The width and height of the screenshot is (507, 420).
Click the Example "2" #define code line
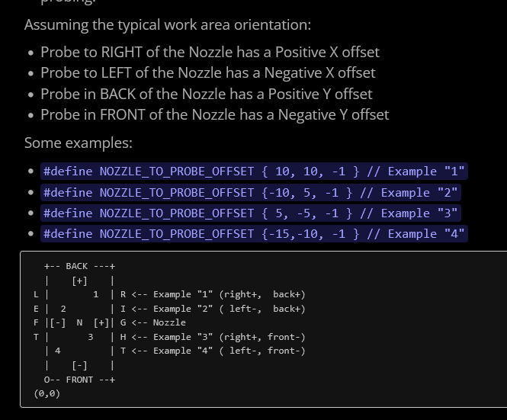click(x=250, y=192)
